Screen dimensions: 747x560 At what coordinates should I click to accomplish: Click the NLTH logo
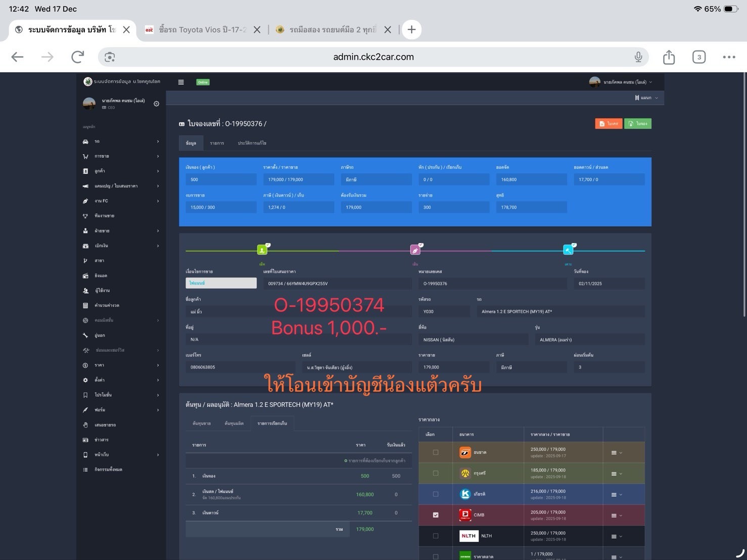[469, 536]
